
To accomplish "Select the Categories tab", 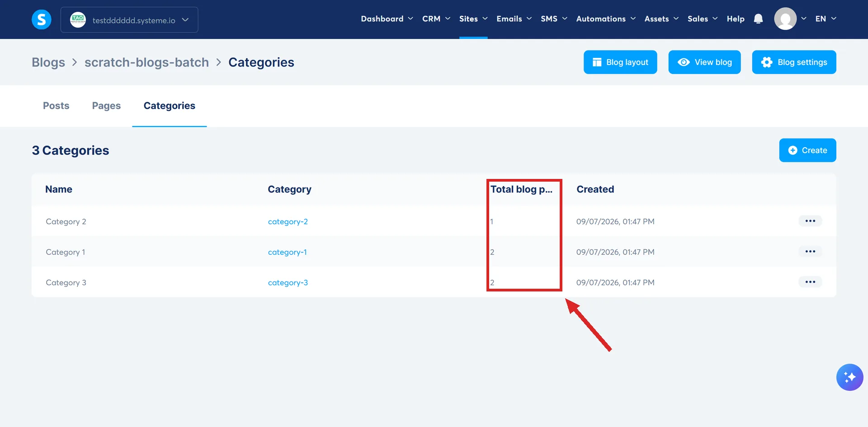I will pos(170,106).
